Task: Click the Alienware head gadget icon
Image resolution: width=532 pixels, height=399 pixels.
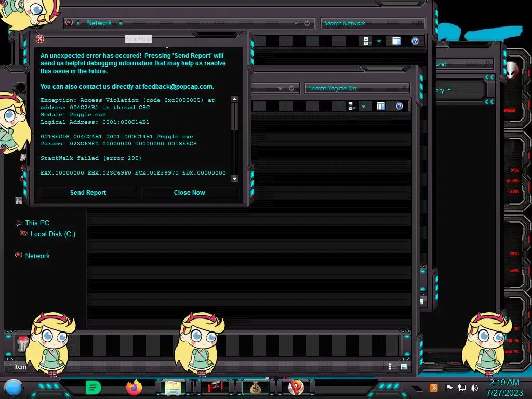Action: 512,70
